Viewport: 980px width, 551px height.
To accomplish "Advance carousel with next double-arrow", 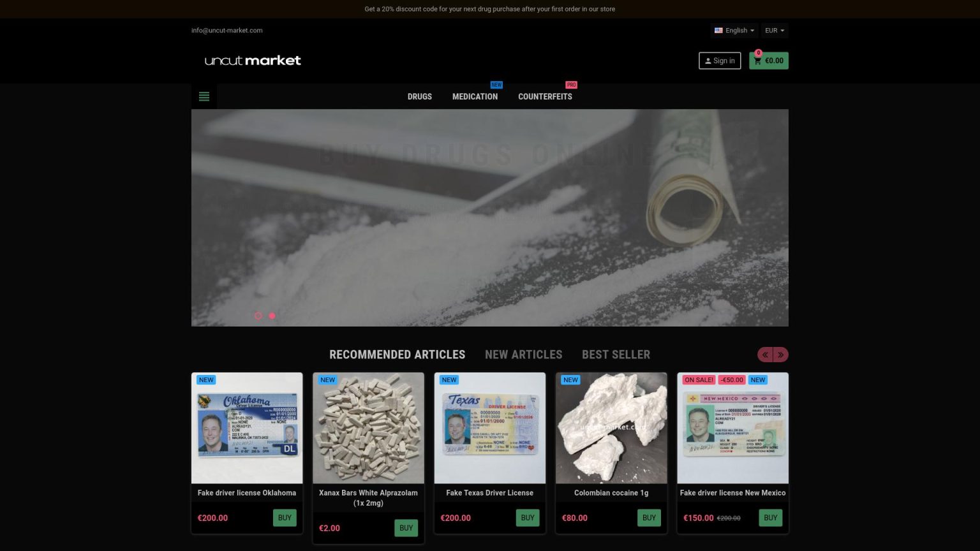I will click(780, 355).
